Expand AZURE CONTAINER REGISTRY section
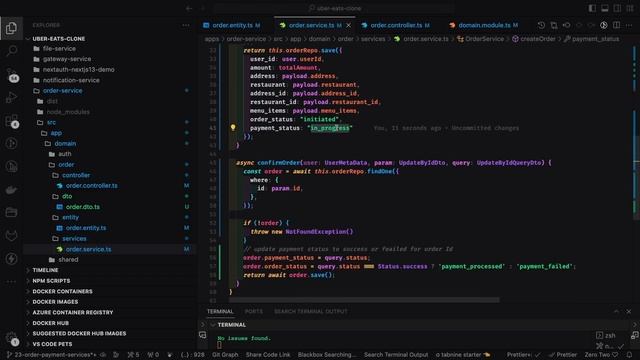Image resolution: width=640 pixels, height=360 pixels. (x=72, y=313)
